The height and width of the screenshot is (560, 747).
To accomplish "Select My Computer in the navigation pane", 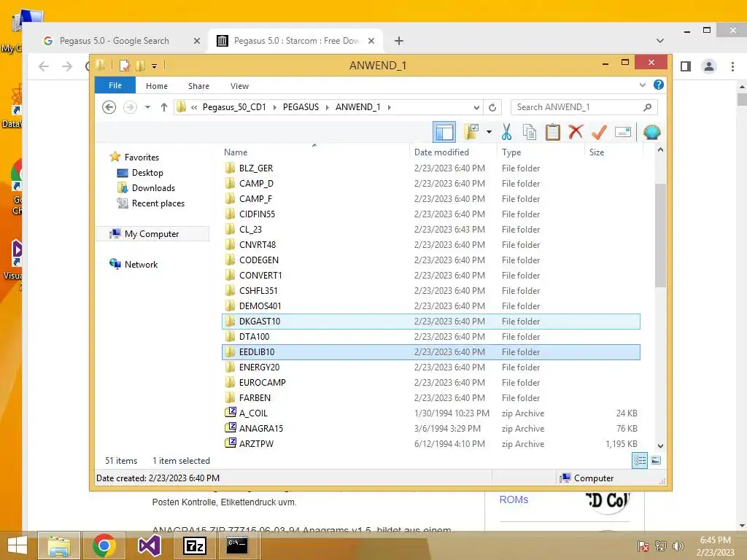I will coord(152,234).
